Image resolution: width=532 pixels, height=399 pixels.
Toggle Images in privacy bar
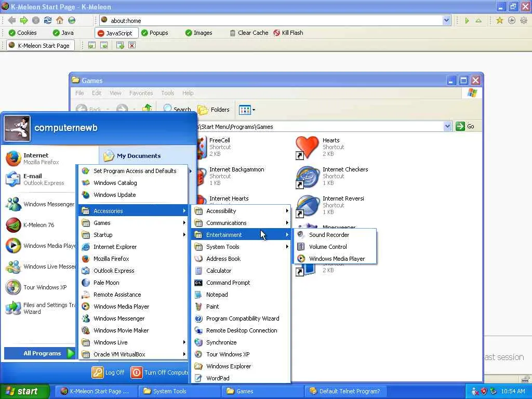198,33
